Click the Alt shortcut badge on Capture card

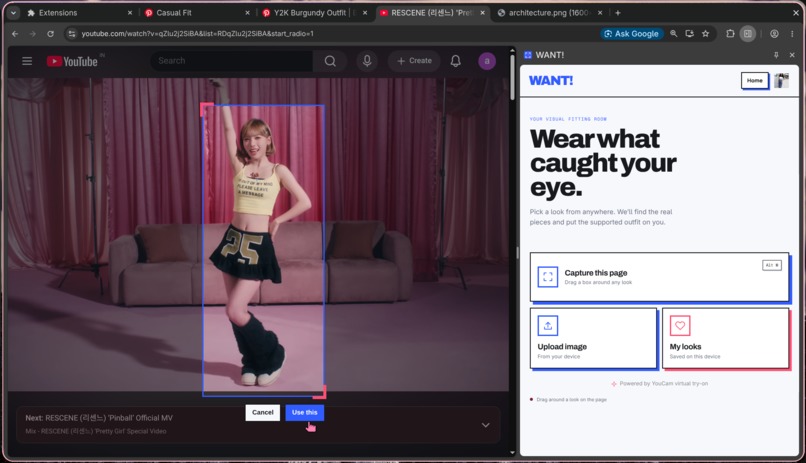pos(772,265)
